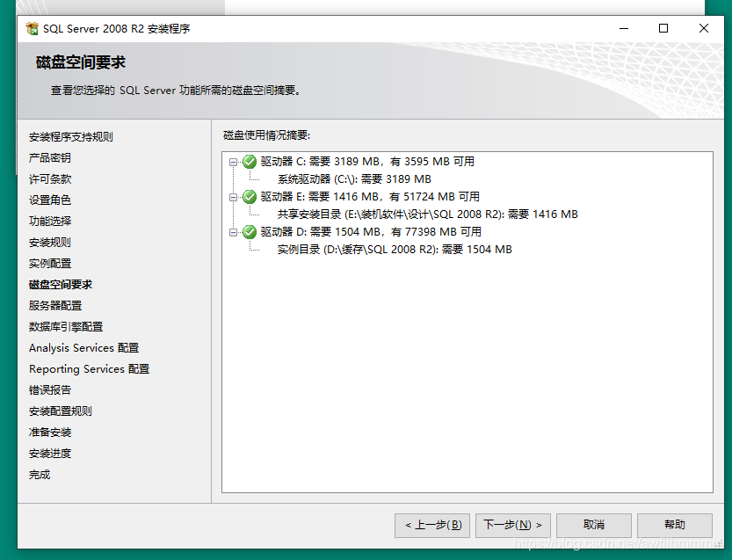This screenshot has height=560, width=732.
Task: Select row 驱动器 E: 需要 1416 MB
Action: coord(370,197)
